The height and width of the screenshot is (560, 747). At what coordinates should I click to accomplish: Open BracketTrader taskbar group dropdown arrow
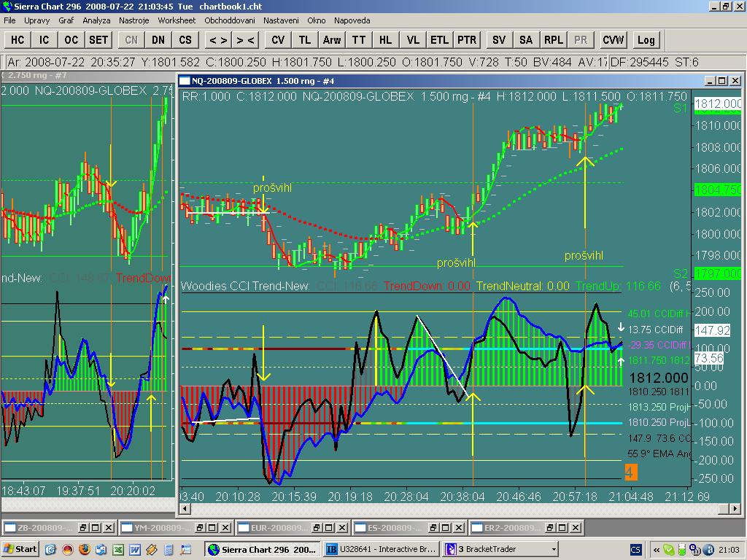[554, 549]
